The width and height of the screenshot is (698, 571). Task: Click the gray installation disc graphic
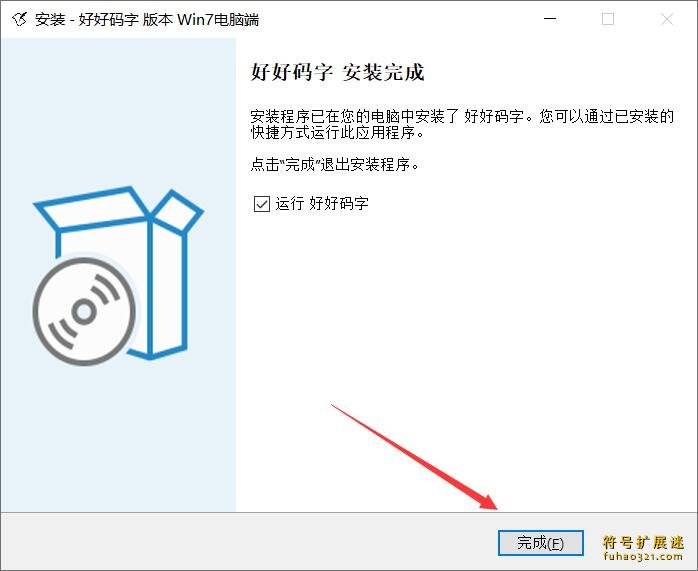[x=84, y=312]
